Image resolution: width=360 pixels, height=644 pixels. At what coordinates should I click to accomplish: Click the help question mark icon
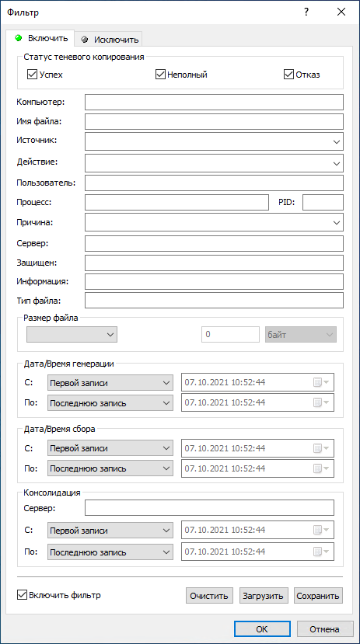pyautogui.click(x=306, y=12)
